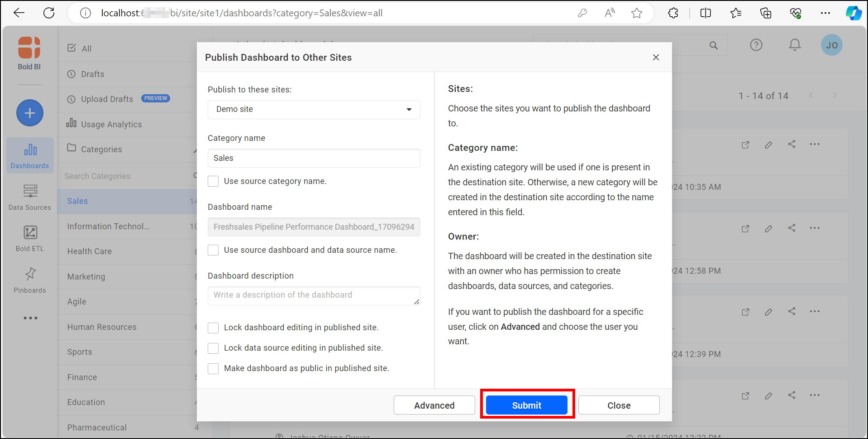The width and height of the screenshot is (868, 439).
Task: Go to Pinboards in the sidebar
Action: pos(30,280)
